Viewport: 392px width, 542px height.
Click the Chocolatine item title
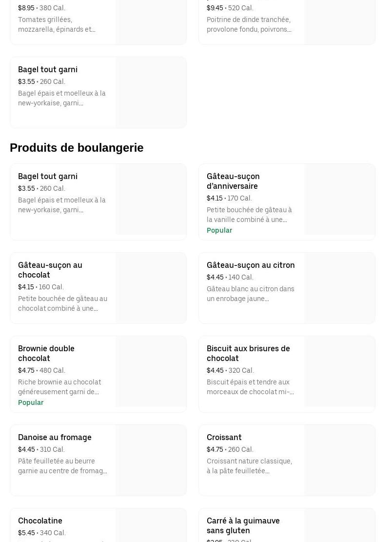pos(40,521)
